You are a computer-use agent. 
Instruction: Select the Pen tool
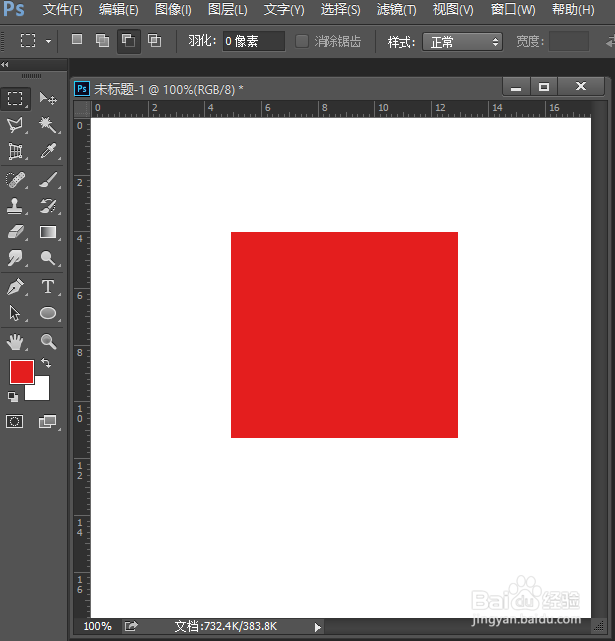[x=15, y=287]
